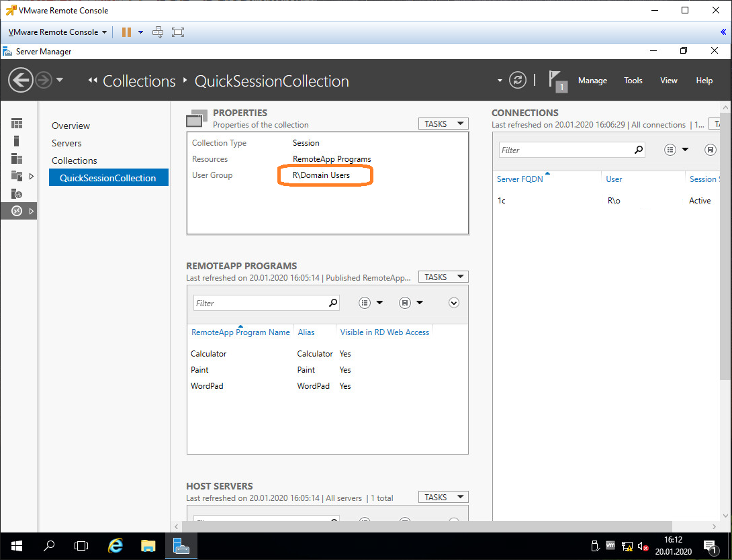Expand File and Storage Services sidebar arrow
The width and height of the screenshot is (732, 560).
pyautogui.click(x=32, y=176)
